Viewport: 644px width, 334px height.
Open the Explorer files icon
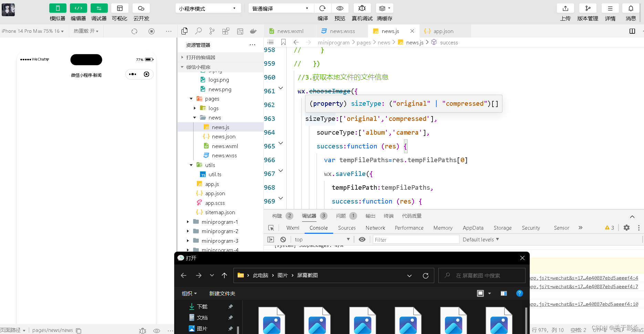point(185,31)
